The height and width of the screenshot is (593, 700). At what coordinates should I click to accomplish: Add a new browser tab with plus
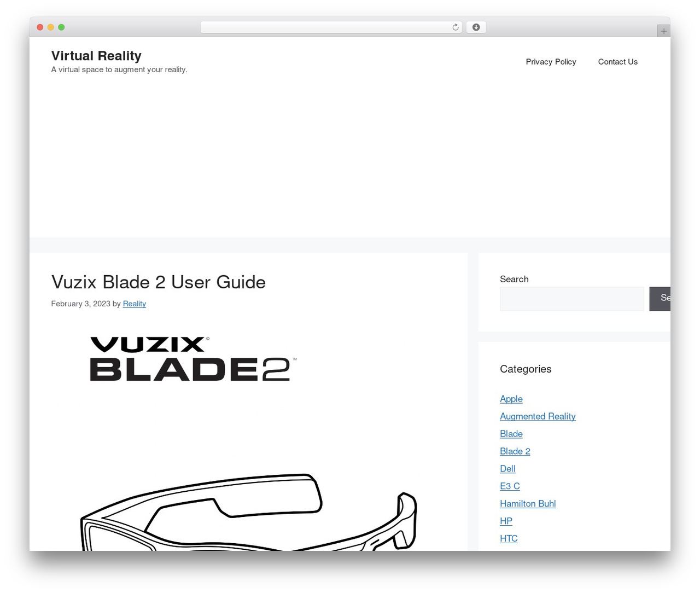pyautogui.click(x=663, y=31)
